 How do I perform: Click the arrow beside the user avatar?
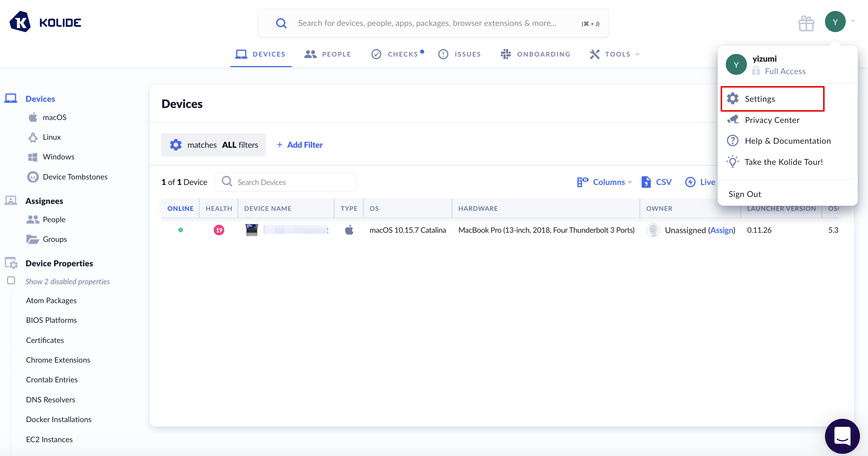pyautogui.click(x=853, y=21)
